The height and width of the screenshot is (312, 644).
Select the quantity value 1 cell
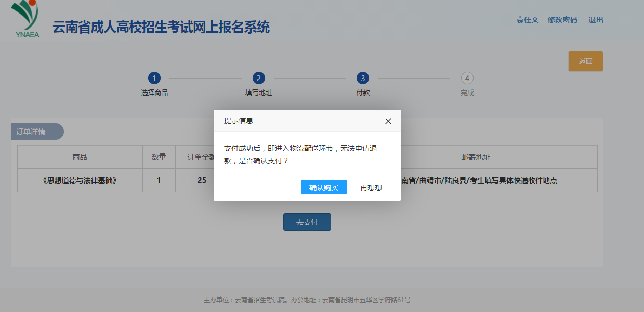[x=159, y=180]
